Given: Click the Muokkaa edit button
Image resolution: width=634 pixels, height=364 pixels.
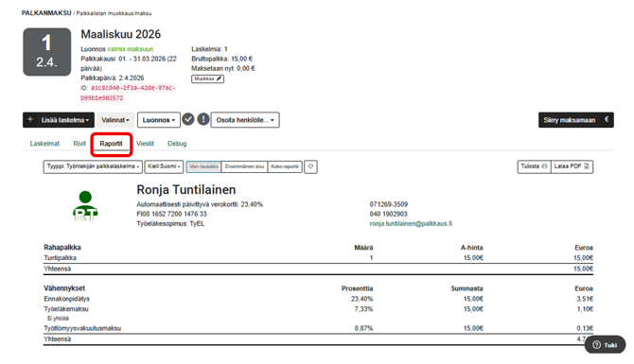Looking at the screenshot, I should click(208, 78).
